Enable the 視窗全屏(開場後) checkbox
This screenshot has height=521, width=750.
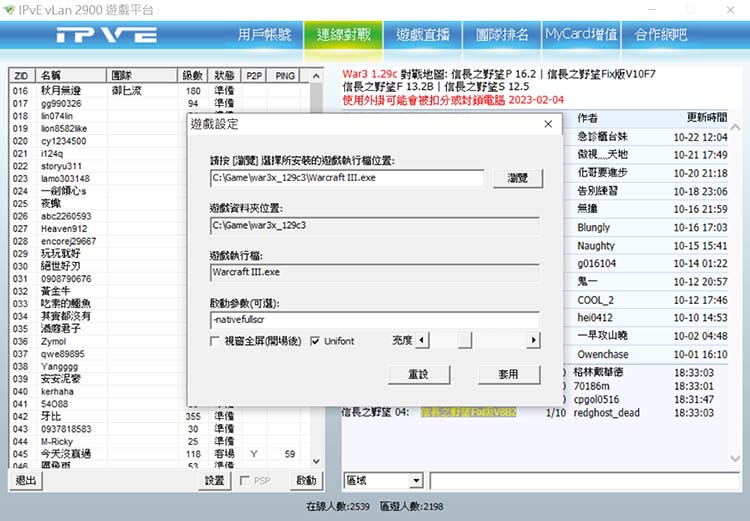click(x=215, y=341)
